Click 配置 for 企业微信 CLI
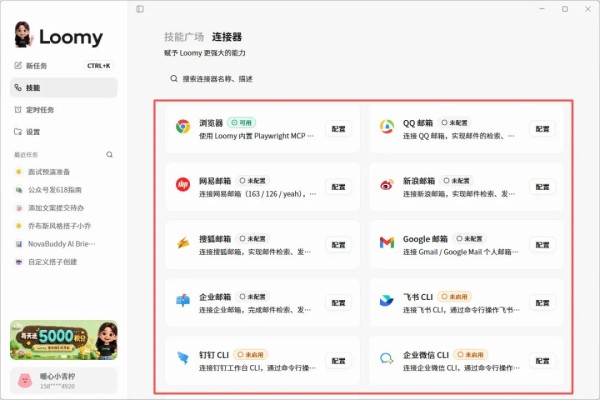This screenshot has width=600, height=400. pyautogui.click(x=542, y=361)
